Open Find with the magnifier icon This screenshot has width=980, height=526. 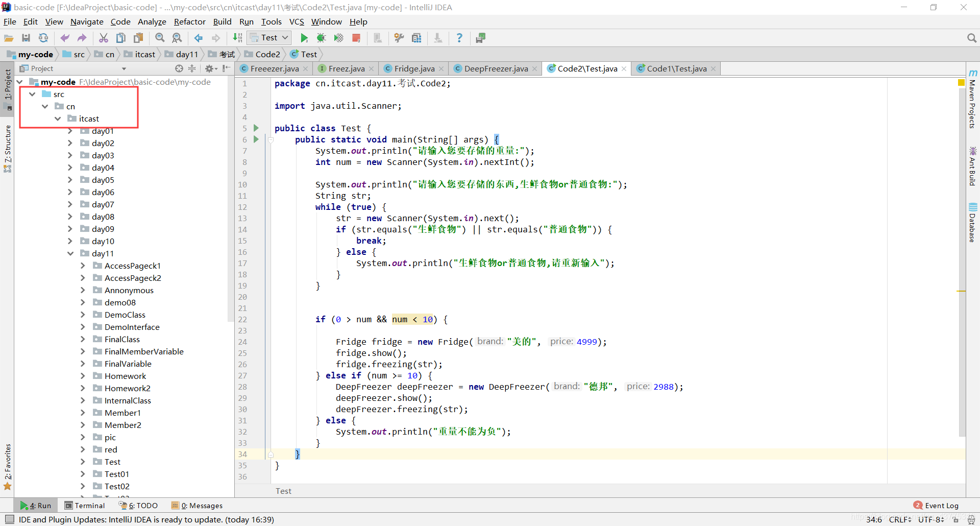[x=160, y=38]
